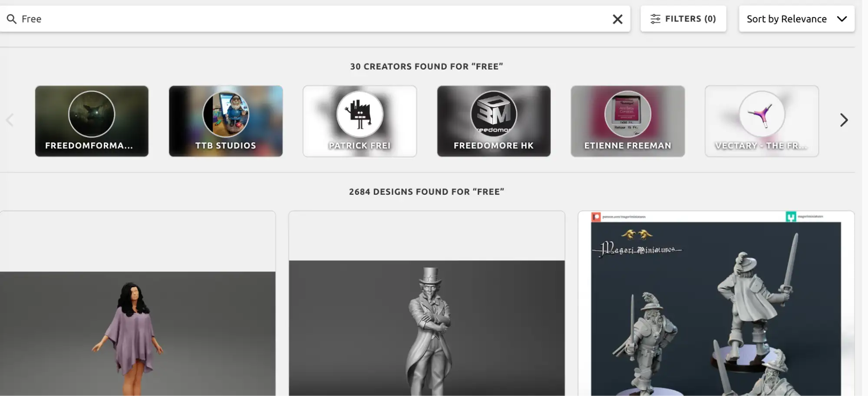The width and height of the screenshot is (868, 396).
Task: Click Vectary purple avatar icon
Action: click(x=762, y=114)
